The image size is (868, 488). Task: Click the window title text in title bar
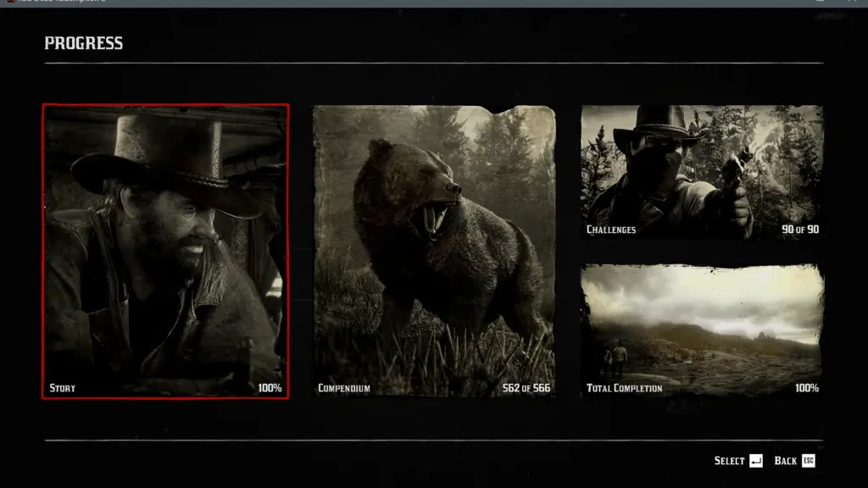click(59, 3)
